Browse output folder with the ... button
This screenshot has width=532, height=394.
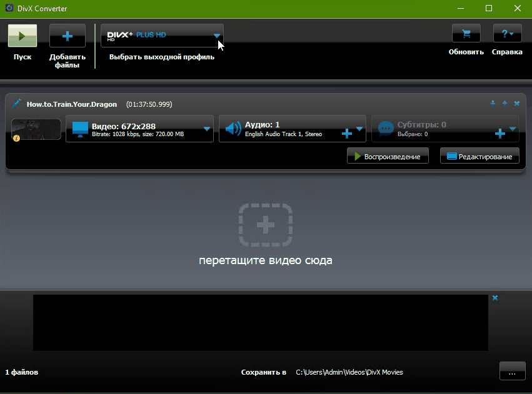pyautogui.click(x=513, y=372)
